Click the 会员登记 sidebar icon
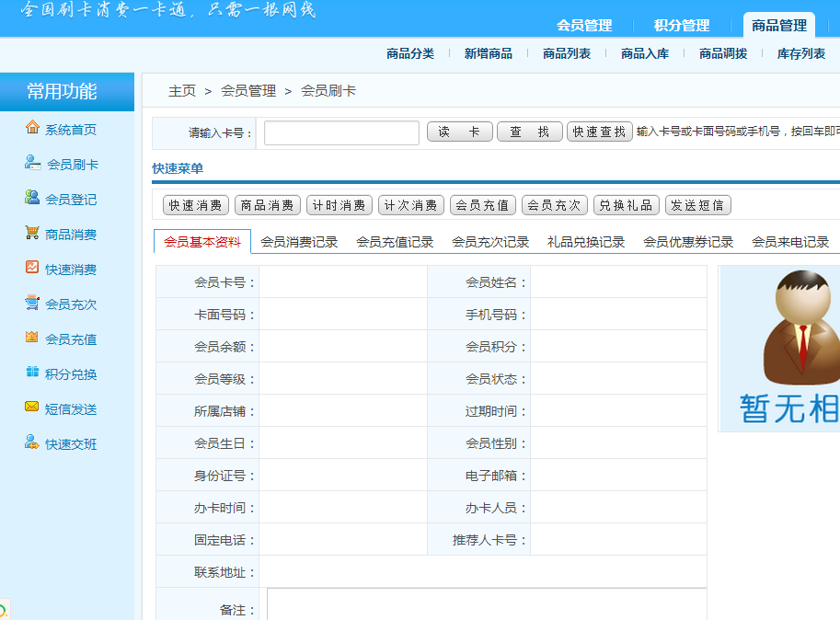840x620 pixels. click(x=32, y=198)
